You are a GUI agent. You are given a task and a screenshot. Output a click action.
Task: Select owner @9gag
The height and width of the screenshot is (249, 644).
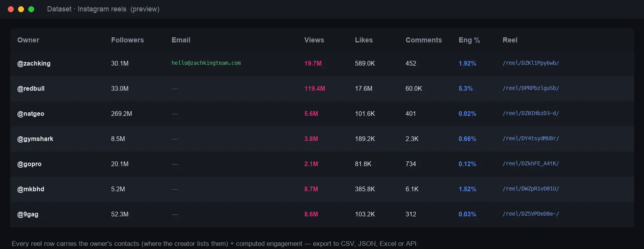[x=28, y=214]
